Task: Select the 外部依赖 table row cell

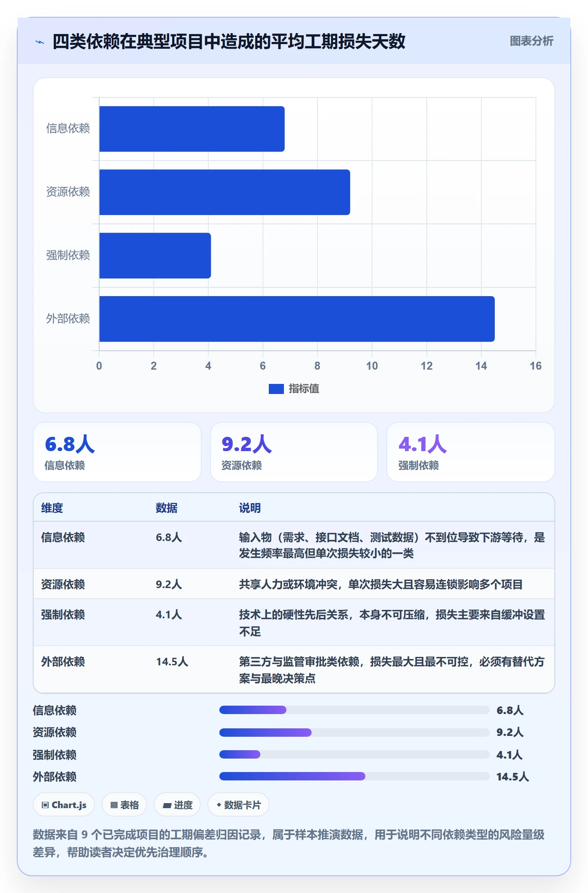Action: click(63, 662)
